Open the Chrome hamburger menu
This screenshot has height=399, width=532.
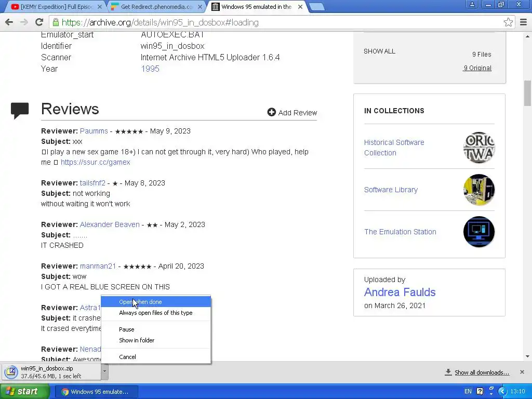tap(524, 22)
